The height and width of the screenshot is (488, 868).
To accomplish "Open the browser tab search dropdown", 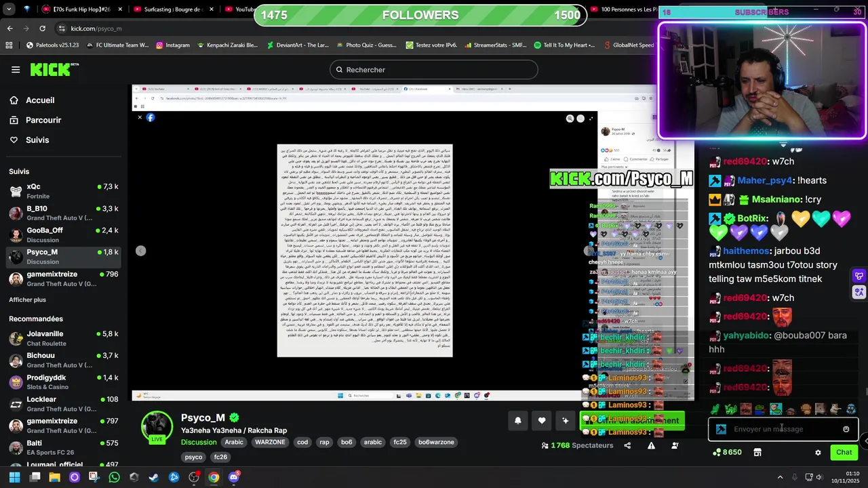I will [9, 9].
